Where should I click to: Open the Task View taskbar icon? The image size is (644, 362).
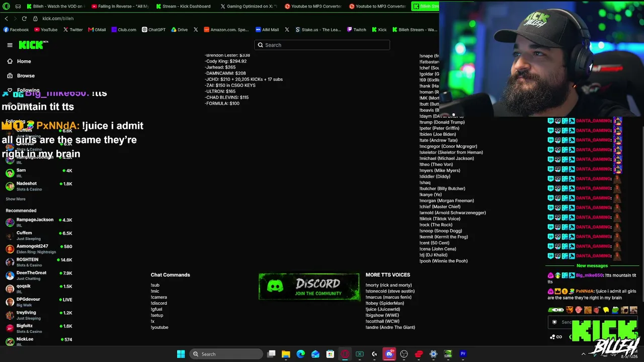271,354
